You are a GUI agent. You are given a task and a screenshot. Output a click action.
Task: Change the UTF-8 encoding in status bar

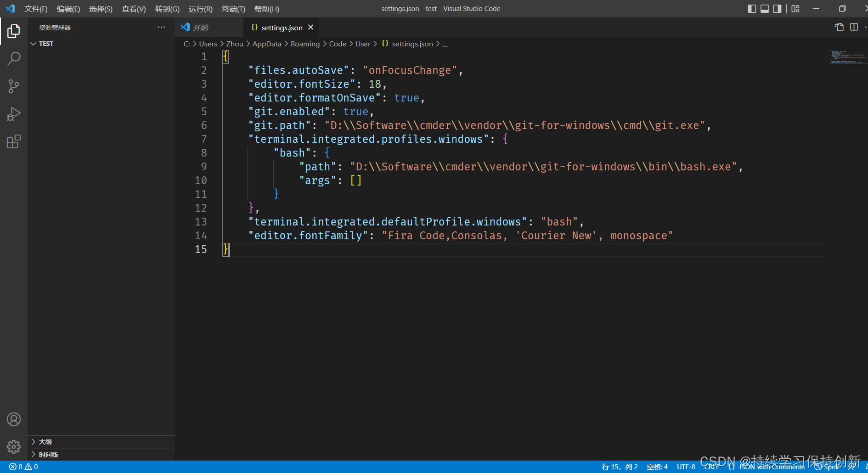(685, 466)
